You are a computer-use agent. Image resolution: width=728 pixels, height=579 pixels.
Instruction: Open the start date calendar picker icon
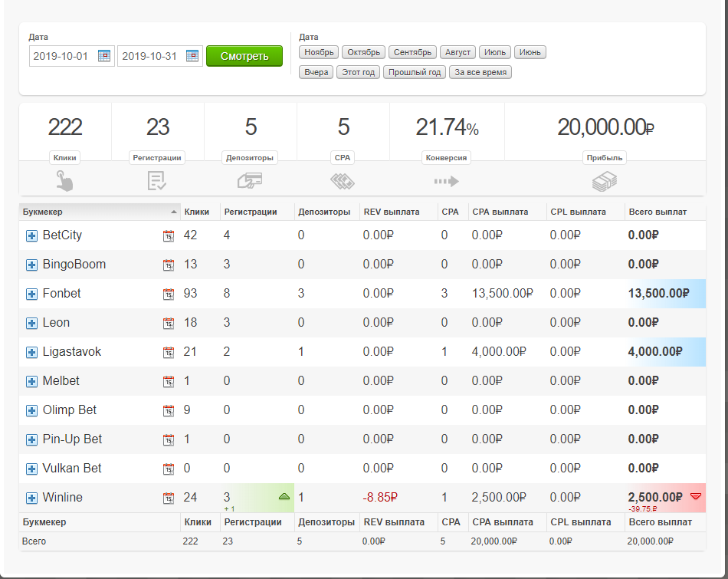tap(104, 56)
